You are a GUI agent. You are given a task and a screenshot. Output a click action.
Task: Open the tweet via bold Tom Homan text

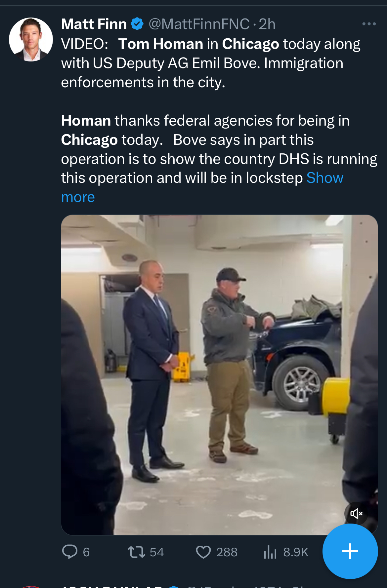coord(161,44)
